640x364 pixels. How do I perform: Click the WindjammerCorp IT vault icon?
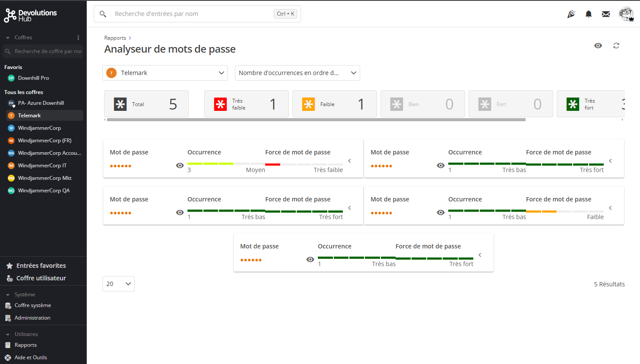point(11,166)
